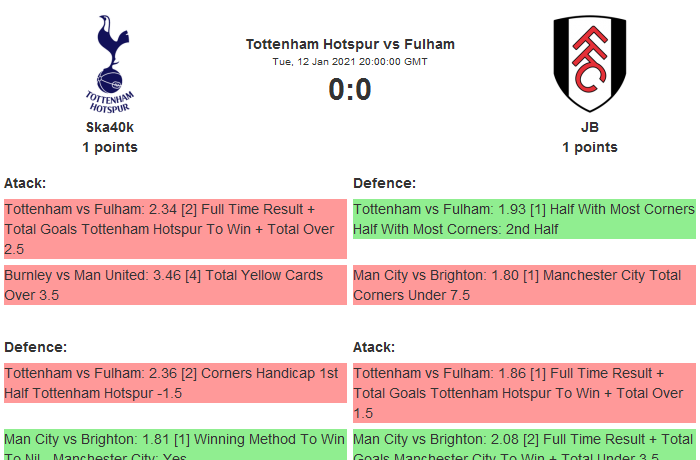The width and height of the screenshot is (700, 460).
Task: Click the left Atack section heading
Action: (x=25, y=183)
